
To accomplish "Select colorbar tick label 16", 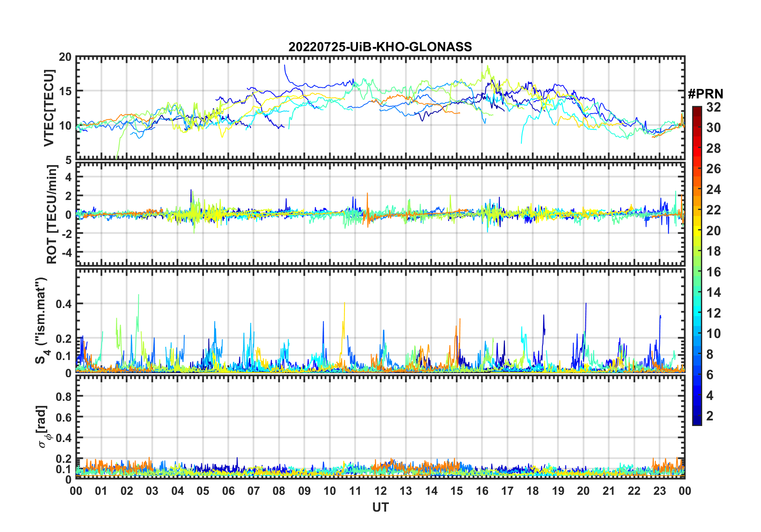I will pos(713,272).
